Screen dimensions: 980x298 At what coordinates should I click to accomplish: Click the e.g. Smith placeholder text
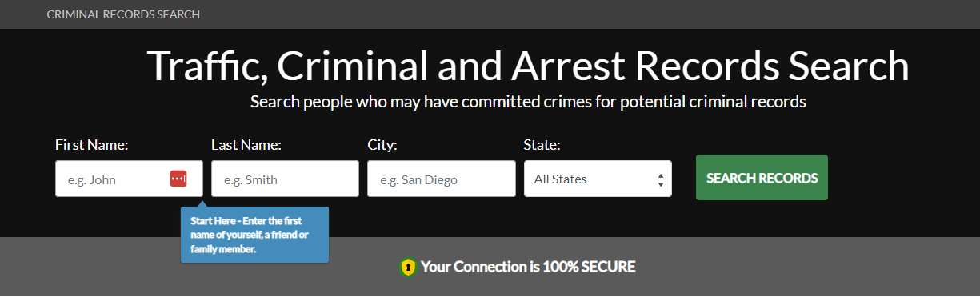pos(250,179)
